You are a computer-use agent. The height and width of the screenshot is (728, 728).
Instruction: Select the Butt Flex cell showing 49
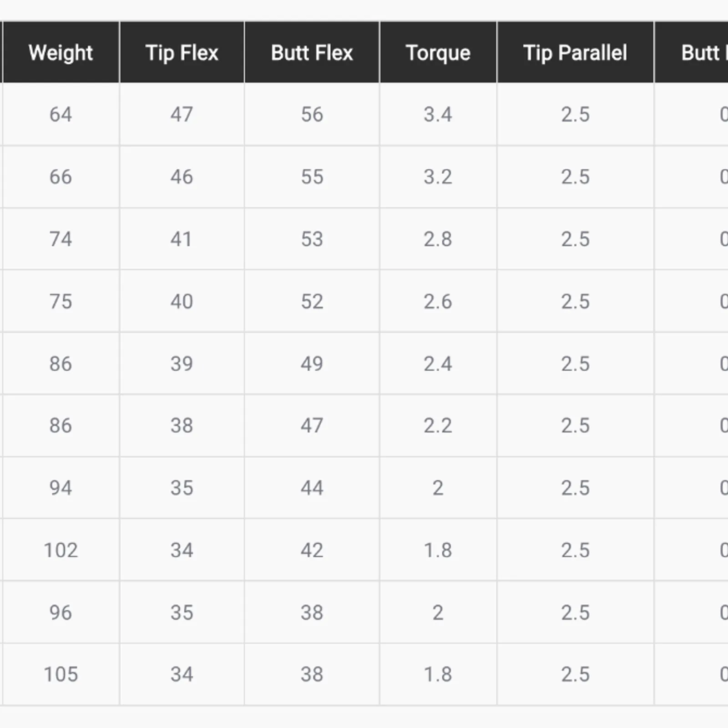(312, 364)
